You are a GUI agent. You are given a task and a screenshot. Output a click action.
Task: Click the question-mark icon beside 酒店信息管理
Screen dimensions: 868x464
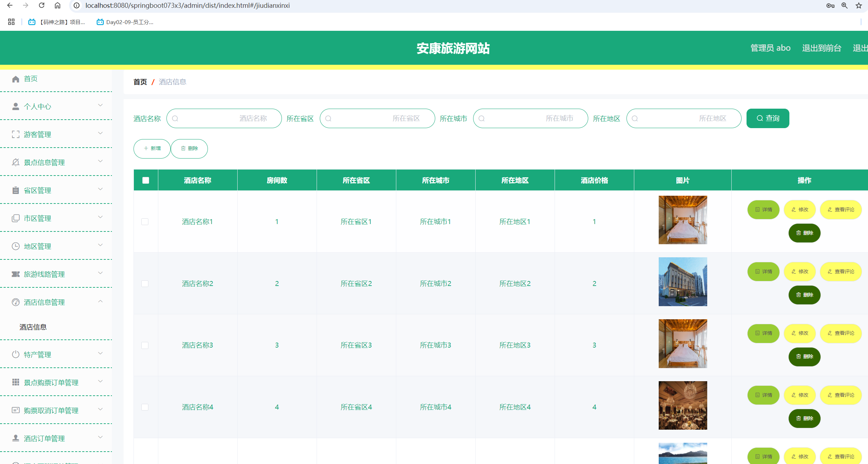point(16,302)
